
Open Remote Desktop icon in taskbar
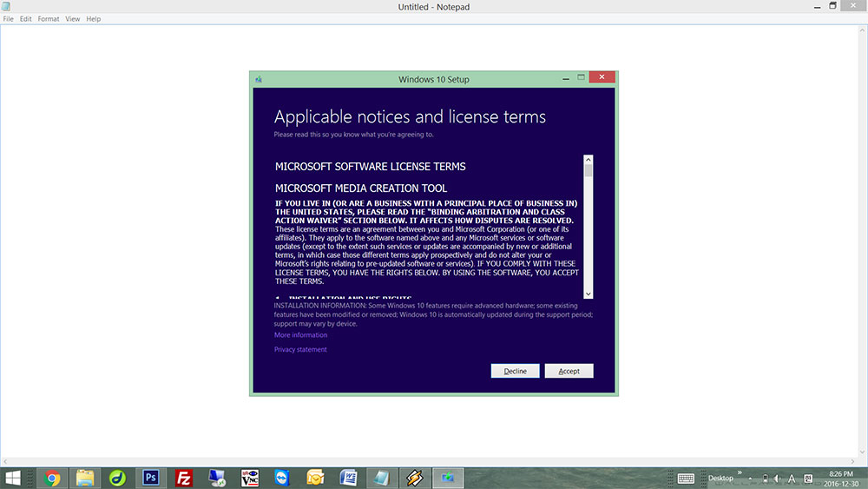coord(216,478)
